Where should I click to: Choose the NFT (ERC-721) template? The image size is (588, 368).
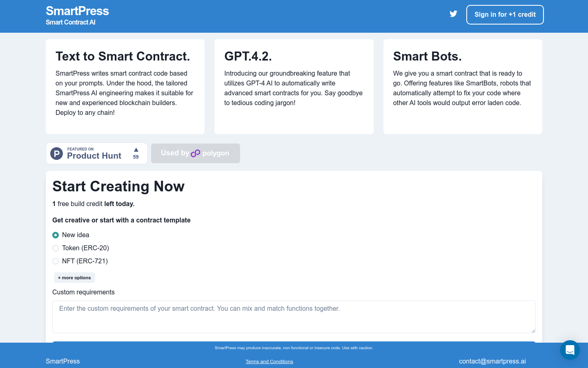point(56,261)
